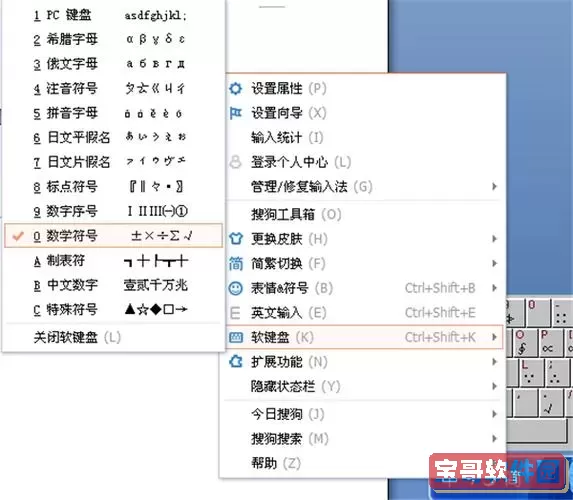The height and width of the screenshot is (500, 573).
Task: Choose 9 数字序号 soft keyboard
Action: pyautogui.click(x=113, y=211)
